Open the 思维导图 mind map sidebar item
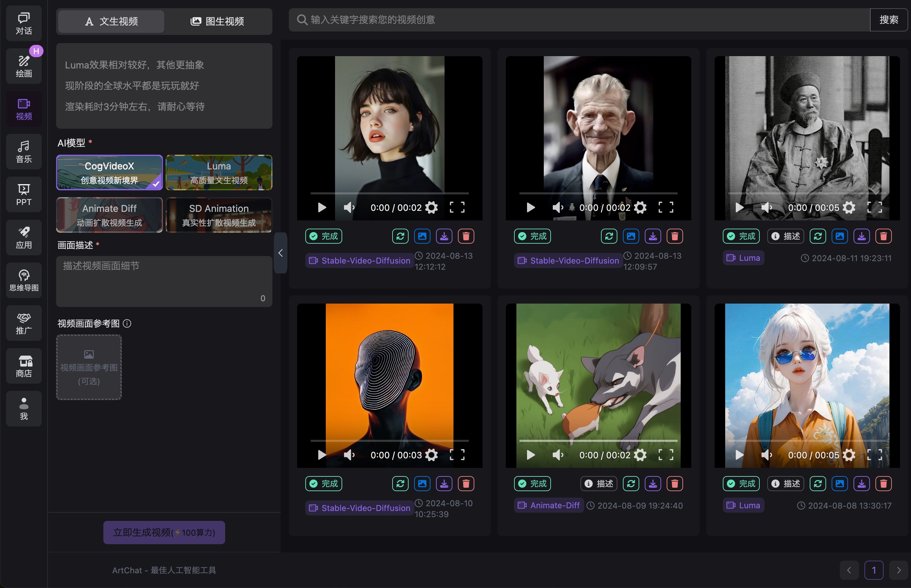Viewport: 911px width, 588px height. coord(24,280)
